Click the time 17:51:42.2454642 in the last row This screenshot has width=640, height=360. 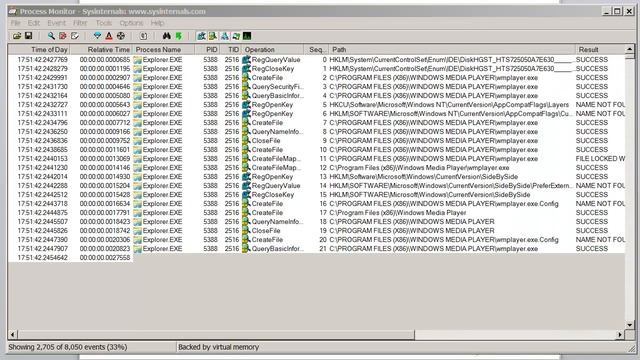click(42, 258)
